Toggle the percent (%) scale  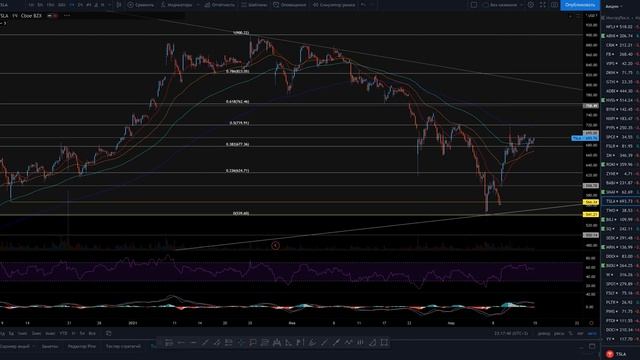[571, 333]
